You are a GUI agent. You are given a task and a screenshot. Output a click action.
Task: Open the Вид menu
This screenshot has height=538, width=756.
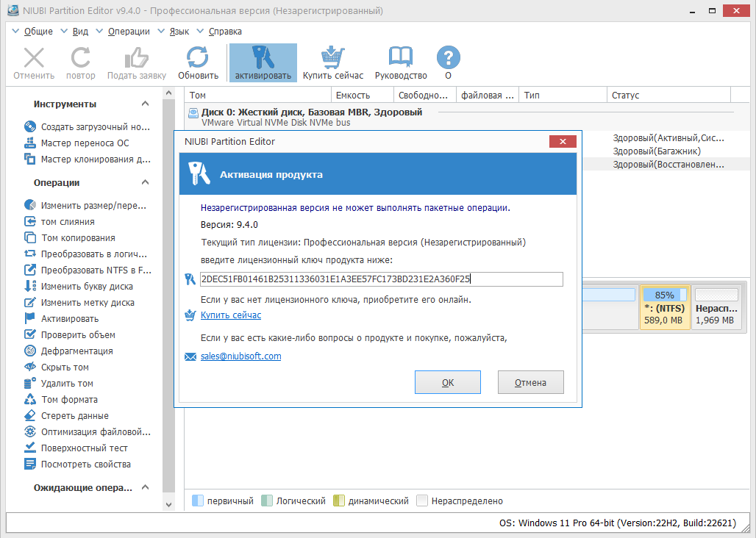[80, 32]
